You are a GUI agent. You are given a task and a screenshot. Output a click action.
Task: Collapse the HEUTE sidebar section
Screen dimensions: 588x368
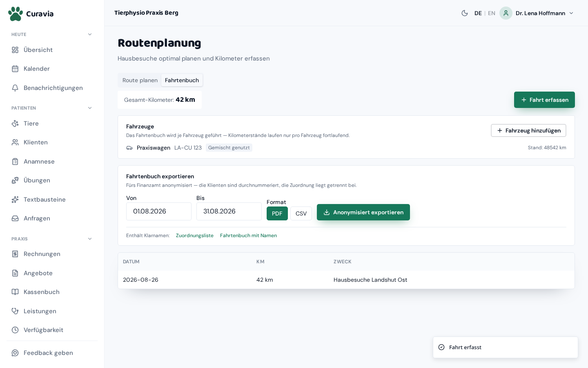point(90,34)
